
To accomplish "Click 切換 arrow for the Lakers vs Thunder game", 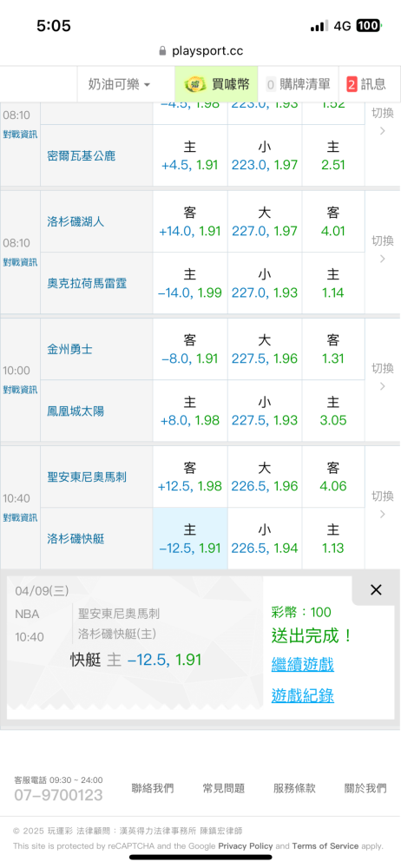I will click(382, 250).
